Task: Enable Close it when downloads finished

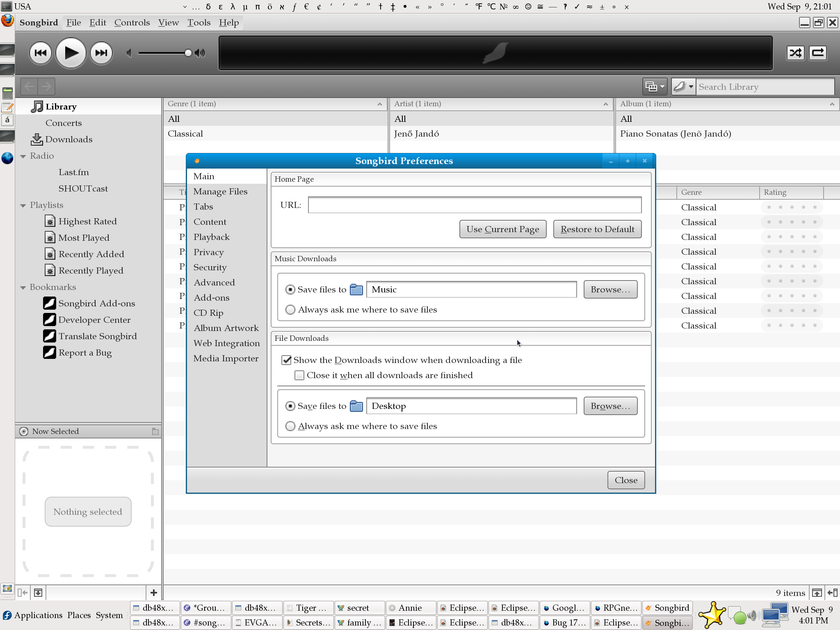Action: [299, 375]
